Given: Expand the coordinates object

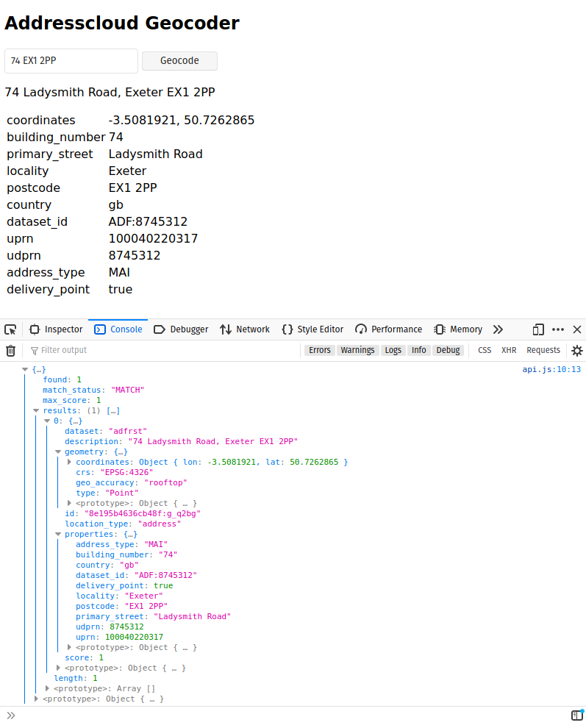Looking at the screenshot, I should [x=69, y=462].
